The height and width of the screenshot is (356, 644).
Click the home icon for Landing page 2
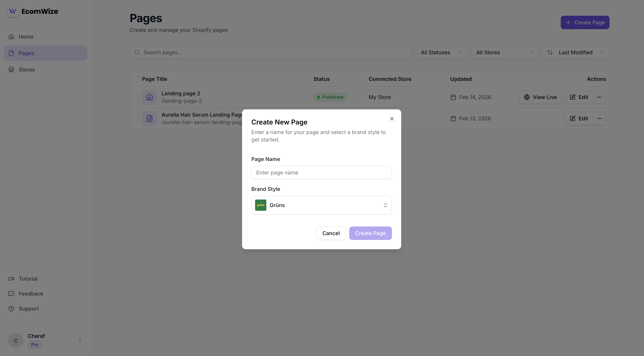click(x=150, y=97)
